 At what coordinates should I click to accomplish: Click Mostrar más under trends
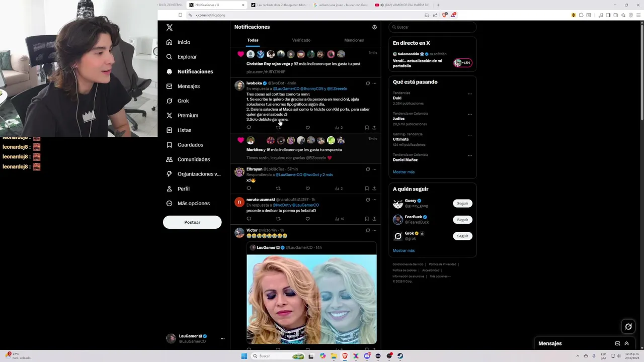click(404, 172)
